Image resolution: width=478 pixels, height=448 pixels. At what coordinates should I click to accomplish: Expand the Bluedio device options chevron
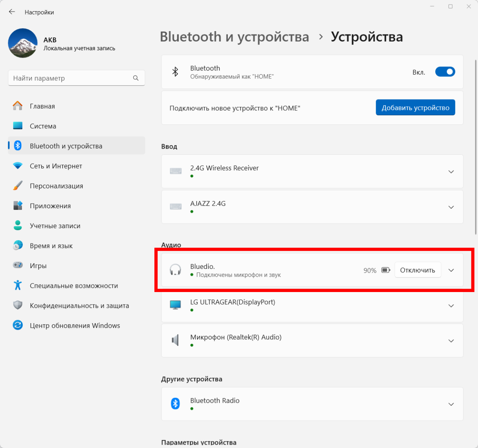451,270
